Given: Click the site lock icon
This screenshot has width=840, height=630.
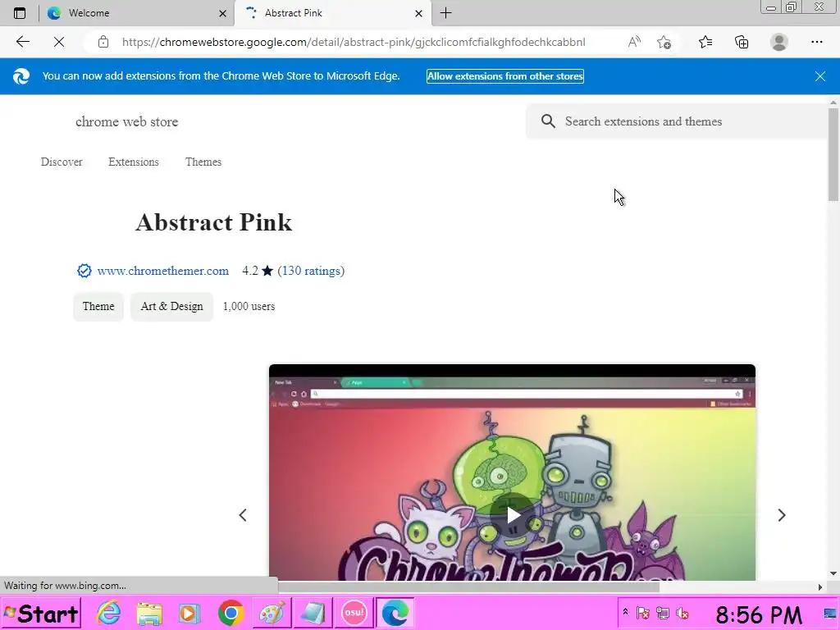Looking at the screenshot, I should (x=103, y=42).
